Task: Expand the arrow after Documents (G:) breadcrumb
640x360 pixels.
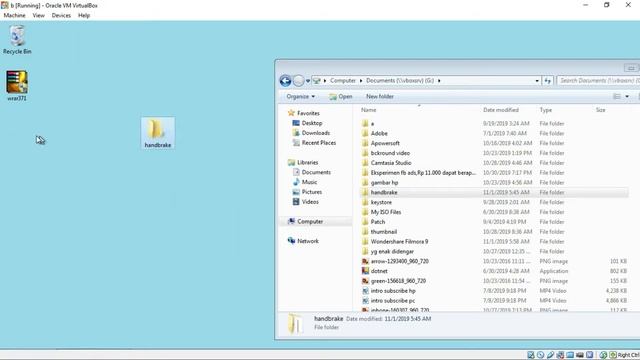Action: (439, 81)
